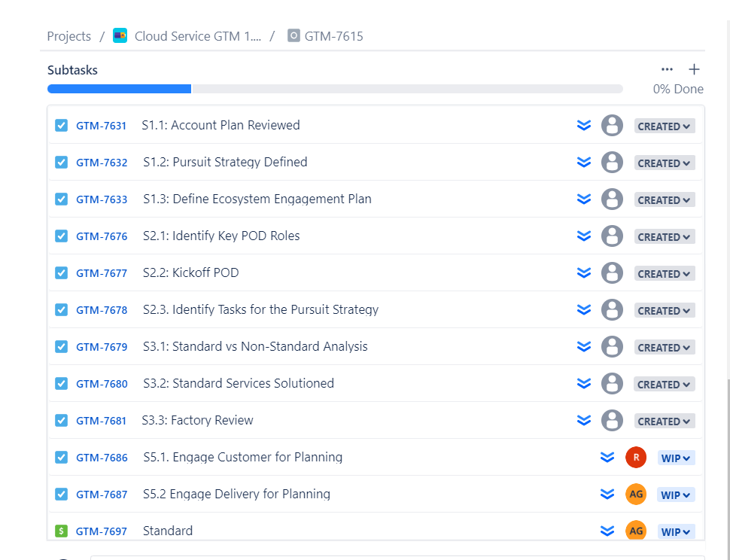Screen dimensions: 730x560
Task: Select 'S1.3: Define Ecosystem Engagement Plan' summary
Action: click(x=257, y=199)
